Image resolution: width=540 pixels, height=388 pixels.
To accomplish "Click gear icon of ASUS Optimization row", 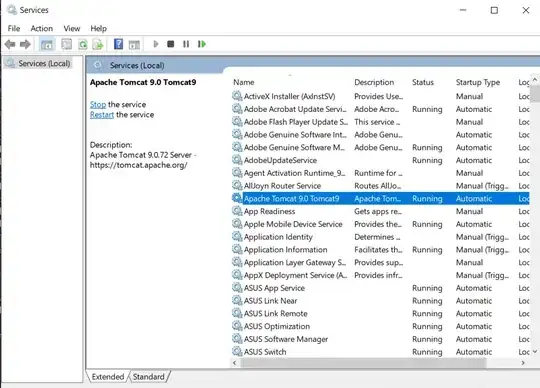I will tap(237, 326).
